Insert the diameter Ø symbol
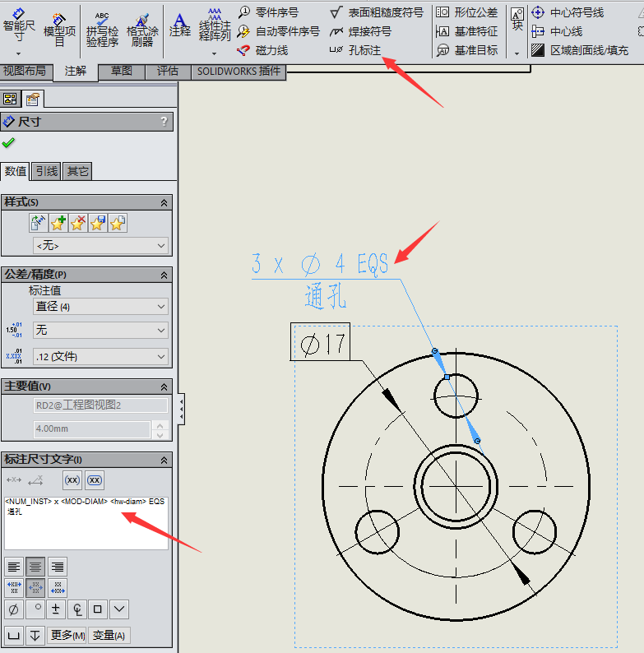 (14, 609)
